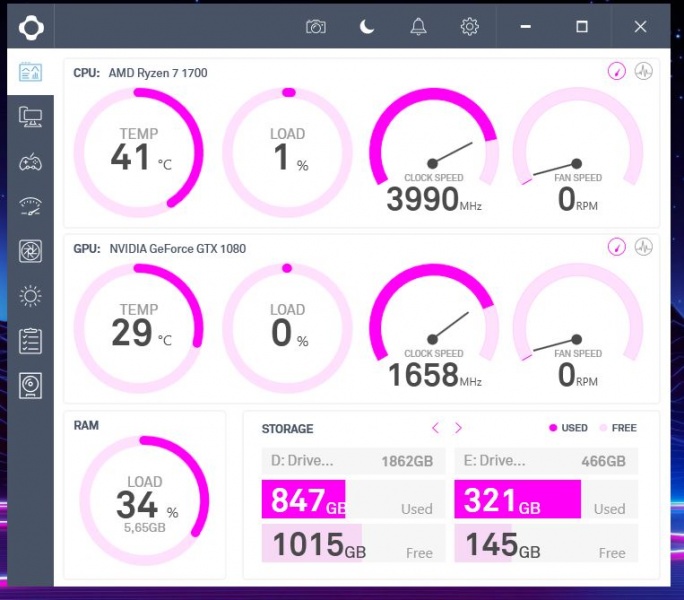Click the GPU clock speed 1658 MHz gauge
The width and height of the screenshot is (684, 600).
(434, 326)
